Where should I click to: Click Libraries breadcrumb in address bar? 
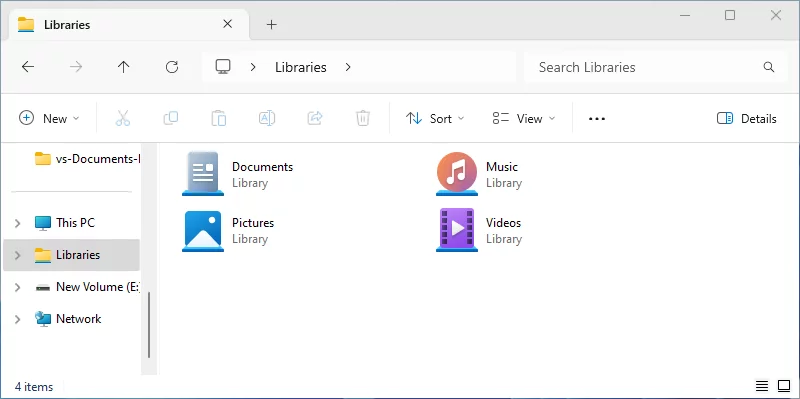(x=301, y=67)
